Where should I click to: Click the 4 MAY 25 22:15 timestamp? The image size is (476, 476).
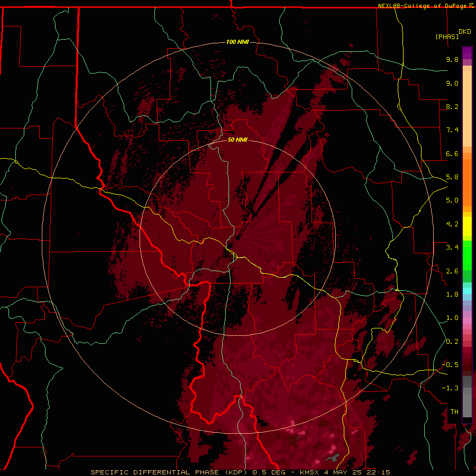(358, 472)
